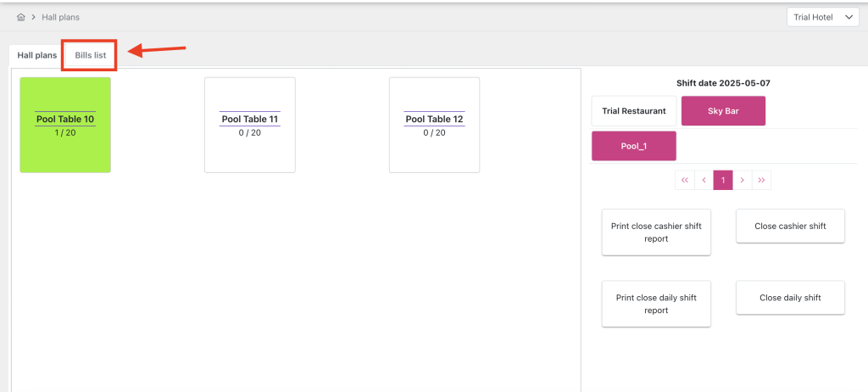Choose the Pool_1 hall
This screenshot has width=868, height=392.
pos(634,146)
